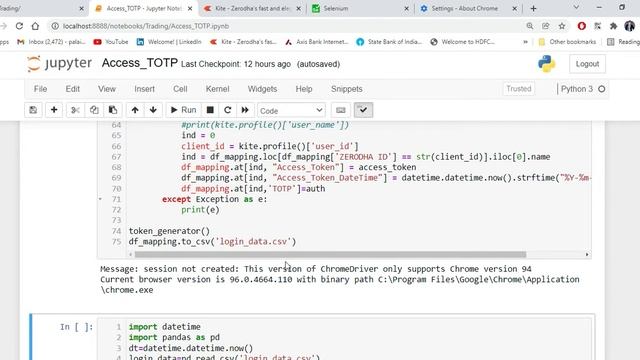The width and height of the screenshot is (640, 360).
Task: Open the Widgets menu
Action: 262,89
